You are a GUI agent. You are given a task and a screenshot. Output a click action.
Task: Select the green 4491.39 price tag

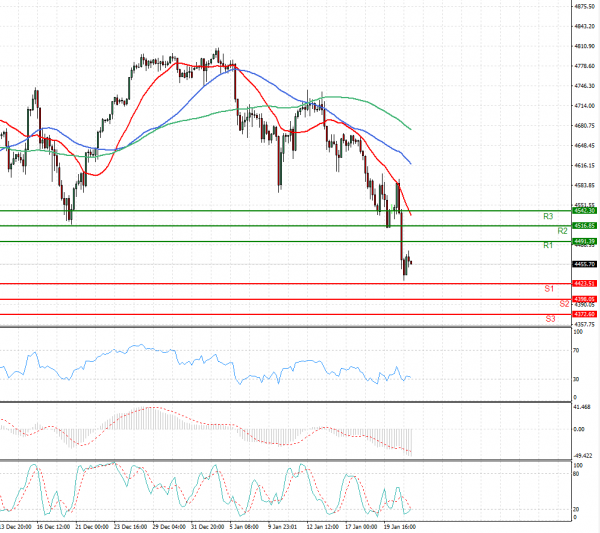[584, 241]
